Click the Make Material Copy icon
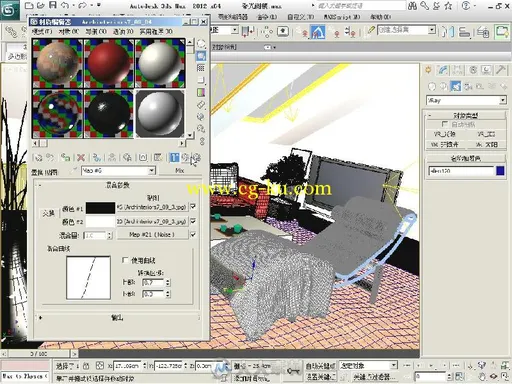 pyautogui.click(x=97, y=157)
